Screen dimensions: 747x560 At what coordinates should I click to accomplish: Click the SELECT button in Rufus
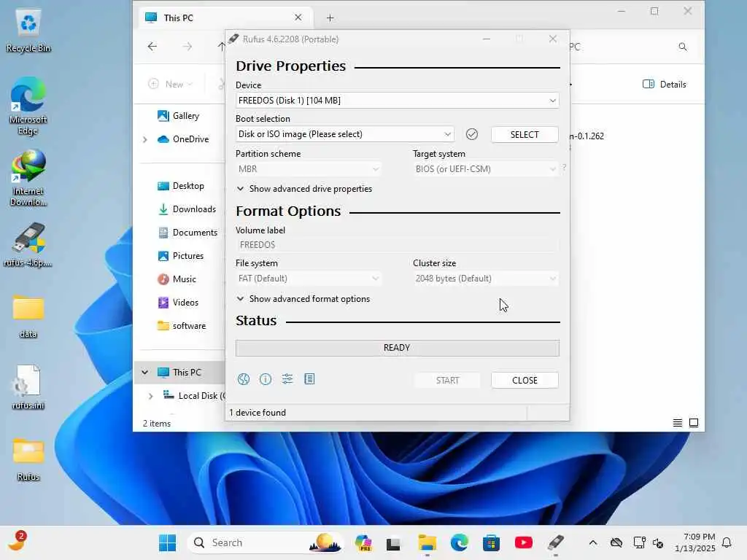pyautogui.click(x=525, y=135)
